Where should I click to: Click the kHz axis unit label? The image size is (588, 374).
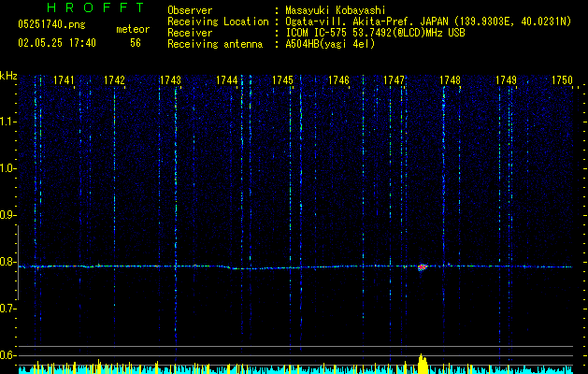pyautogui.click(x=8, y=76)
